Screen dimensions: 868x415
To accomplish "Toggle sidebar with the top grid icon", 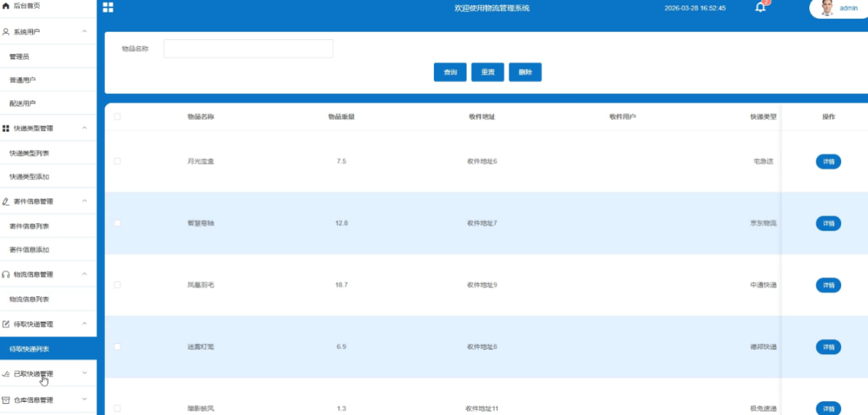I will pyautogui.click(x=108, y=8).
